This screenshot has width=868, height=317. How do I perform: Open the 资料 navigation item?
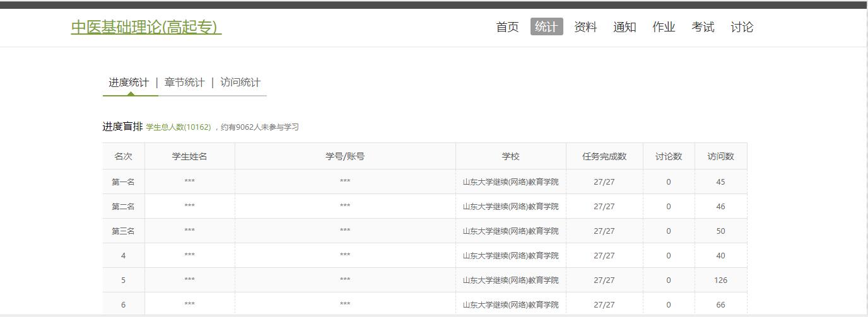pyautogui.click(x=585, y=27)
